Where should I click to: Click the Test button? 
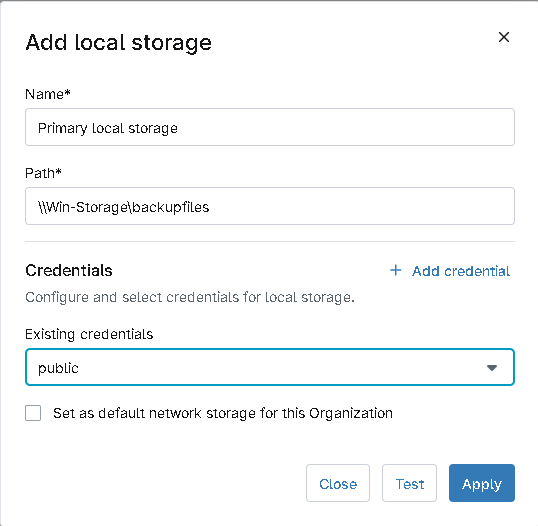point(409,483)
